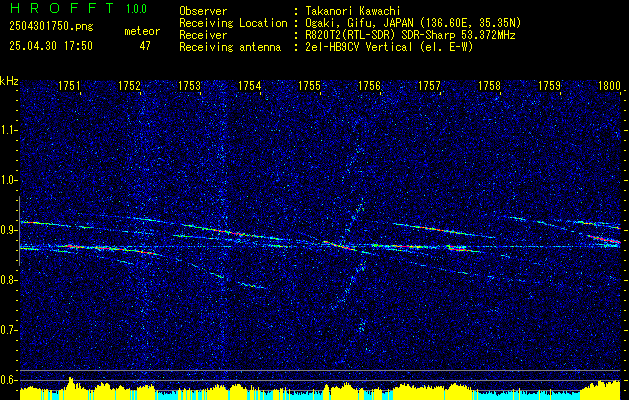Click the 1752 time marker

coord(130,86)
